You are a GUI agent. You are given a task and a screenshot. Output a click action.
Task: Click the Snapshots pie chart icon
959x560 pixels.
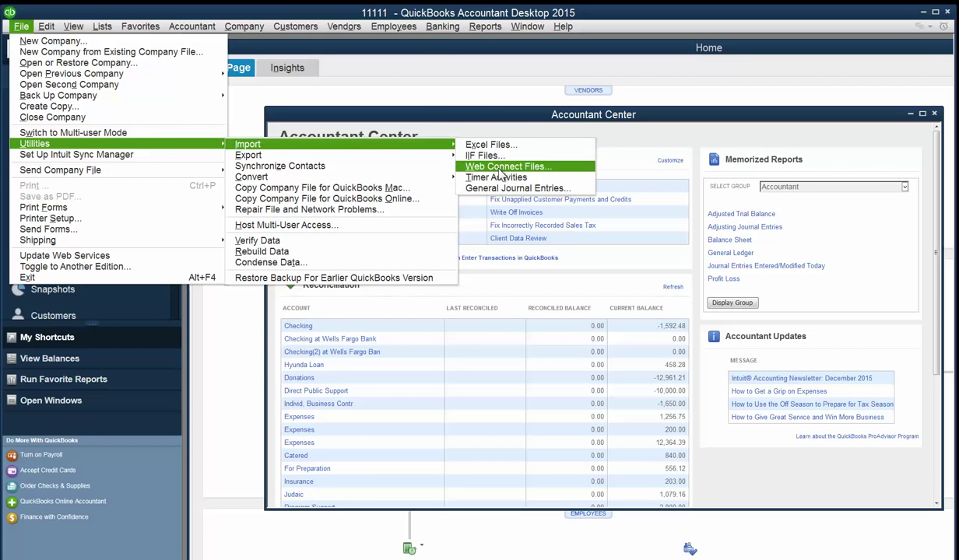point(18,289)
